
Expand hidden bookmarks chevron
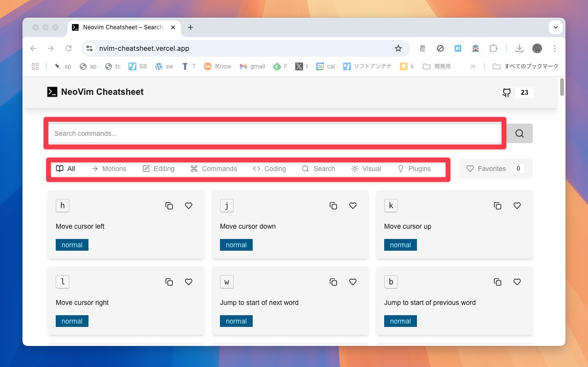(x=473, y=66)
